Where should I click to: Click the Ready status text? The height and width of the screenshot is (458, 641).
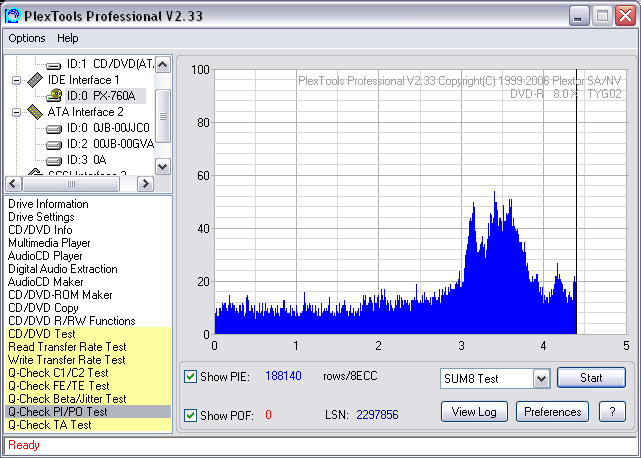click(24, 445)
